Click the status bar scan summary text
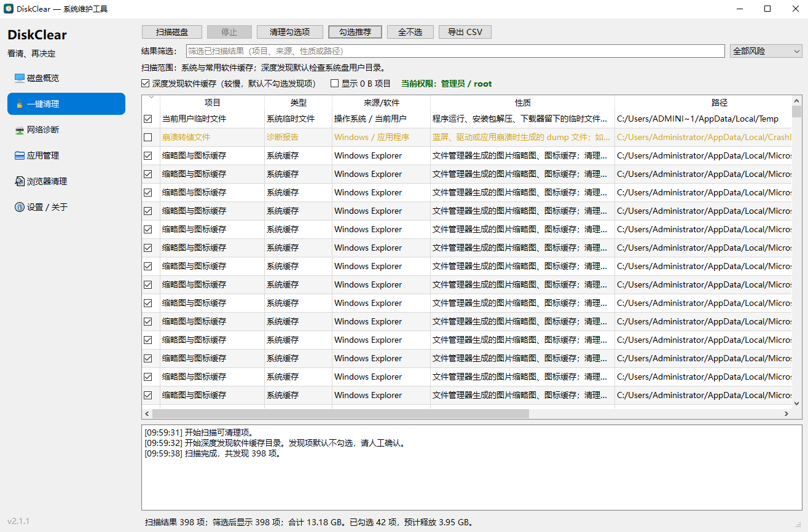This screenshot has width=808, height=532. click(x=310, y=523)
